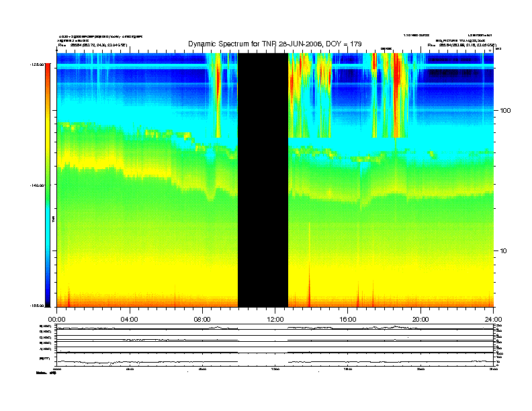Click the '20:00' time axis label
This screenshot has height=411, width=532.
coord(420,320)
